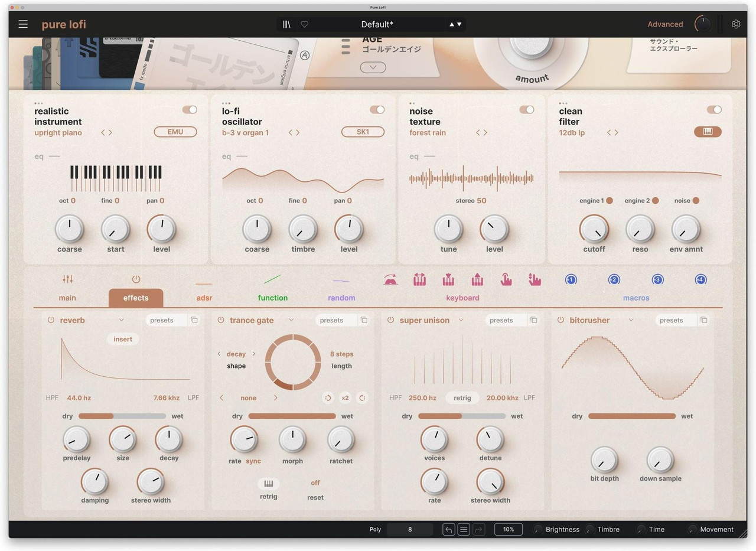Click the x2 button in trance gate
Screen dimensions: 756x551
click(345, 398)
